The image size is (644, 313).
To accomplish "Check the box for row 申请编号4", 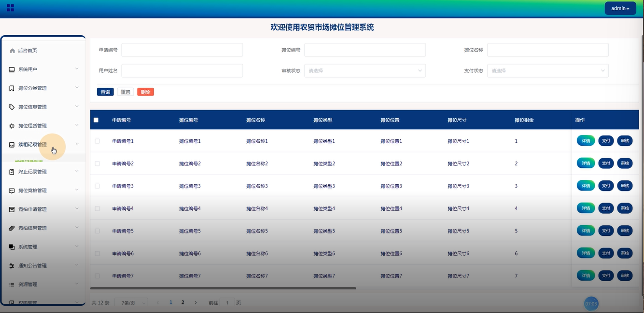I will coord(97,208).
